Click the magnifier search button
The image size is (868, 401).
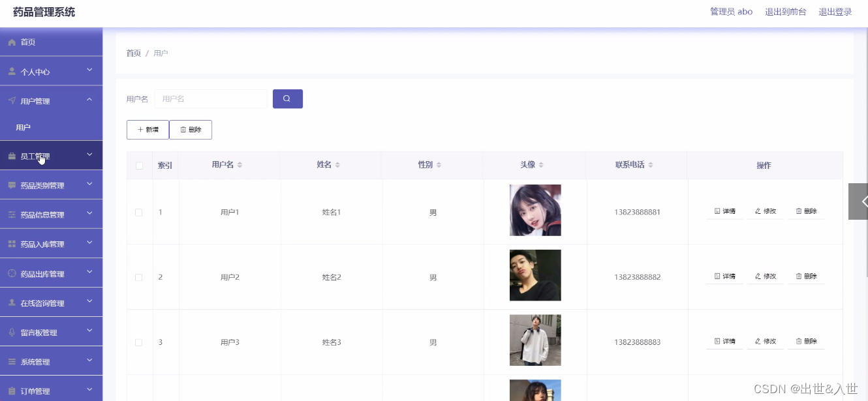(288, 99)
